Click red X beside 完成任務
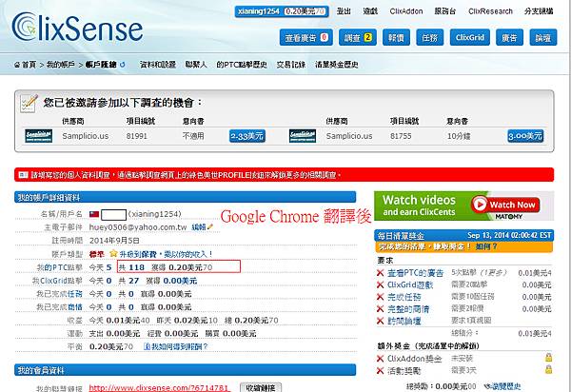This screenshot has width=571, height=392. click(380, 297)
